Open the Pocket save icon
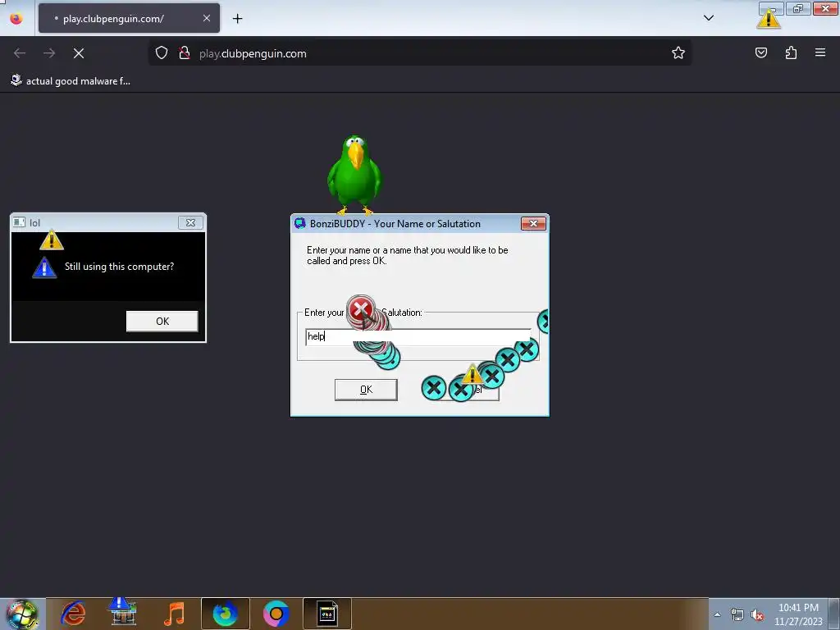Viewport: 840px width, 630px height. (x=761, y=52)
